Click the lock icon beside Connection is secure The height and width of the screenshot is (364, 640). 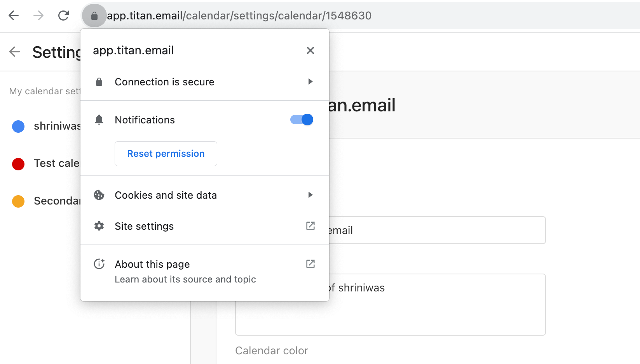pyautogui.click(x=99, y=82)
